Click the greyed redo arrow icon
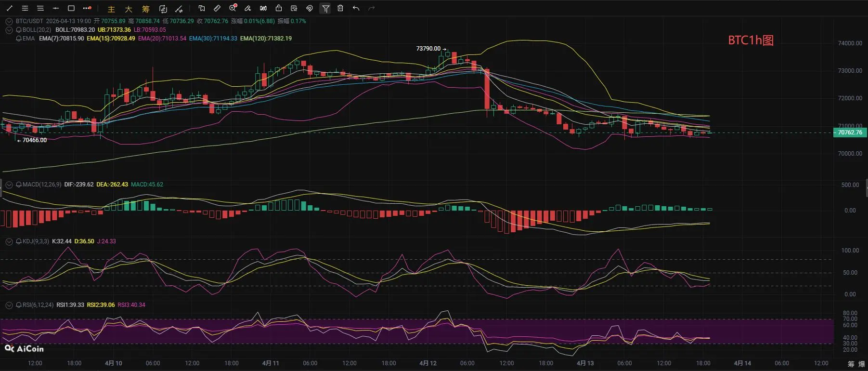The image size is (868, 371). (x=371, y=8)
